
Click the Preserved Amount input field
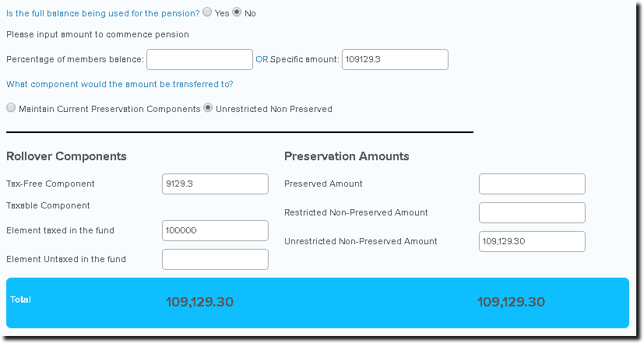[532, 184]
